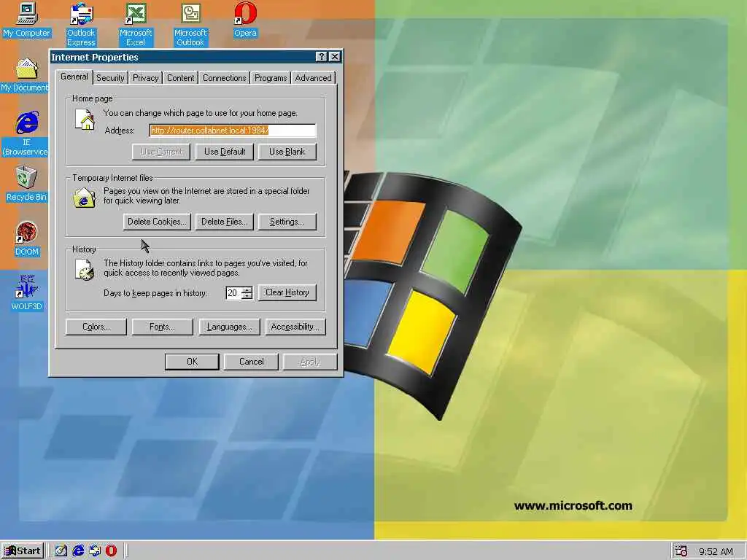Decrease days to keep history
The height and width of the screenshot is (560, 747).
point(247,296)
